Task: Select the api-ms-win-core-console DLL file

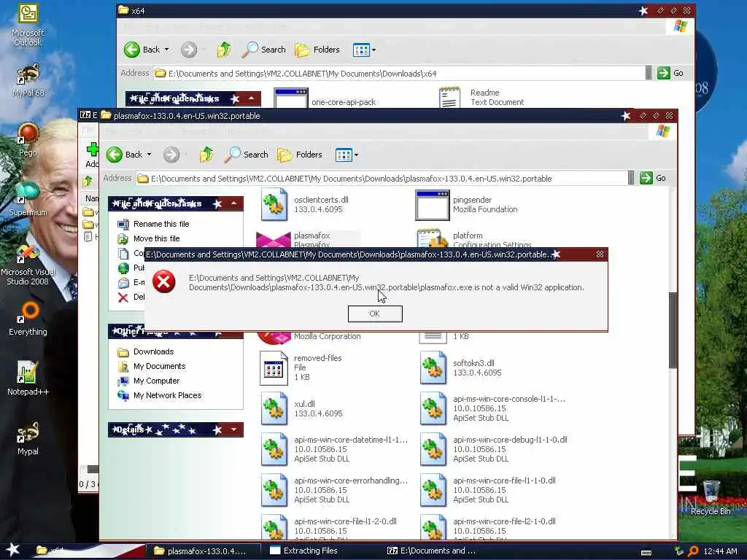Action: [492, 408]
